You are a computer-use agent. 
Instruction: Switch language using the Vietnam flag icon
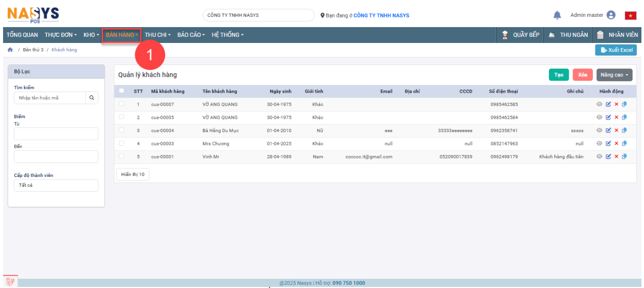630,15
